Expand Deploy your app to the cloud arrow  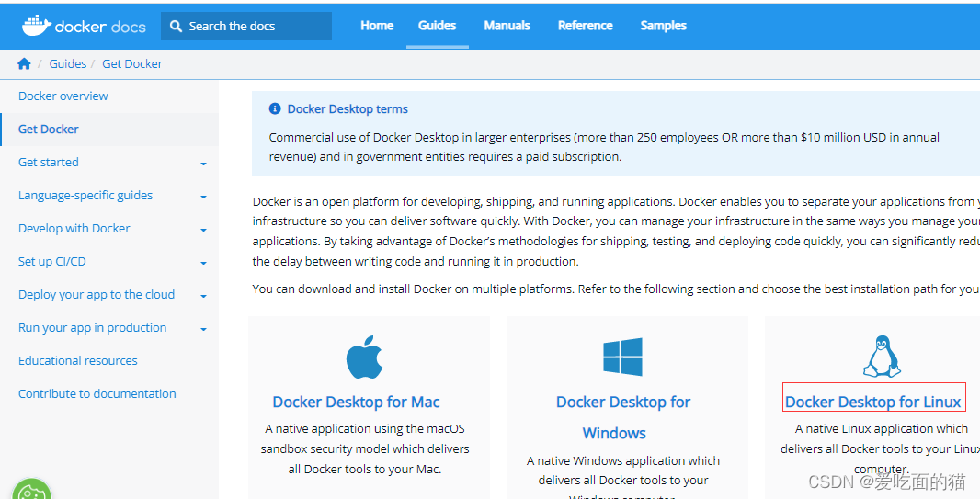[203, 297]
